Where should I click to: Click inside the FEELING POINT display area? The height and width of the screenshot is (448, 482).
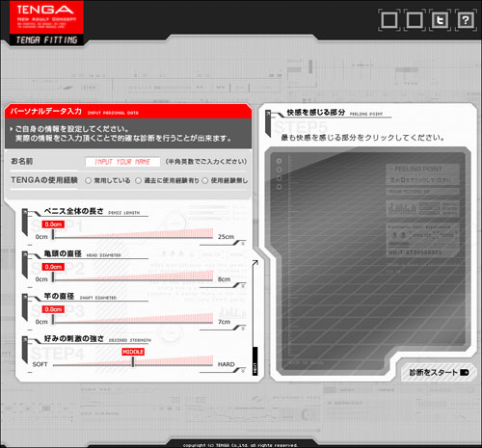[368, 260]
